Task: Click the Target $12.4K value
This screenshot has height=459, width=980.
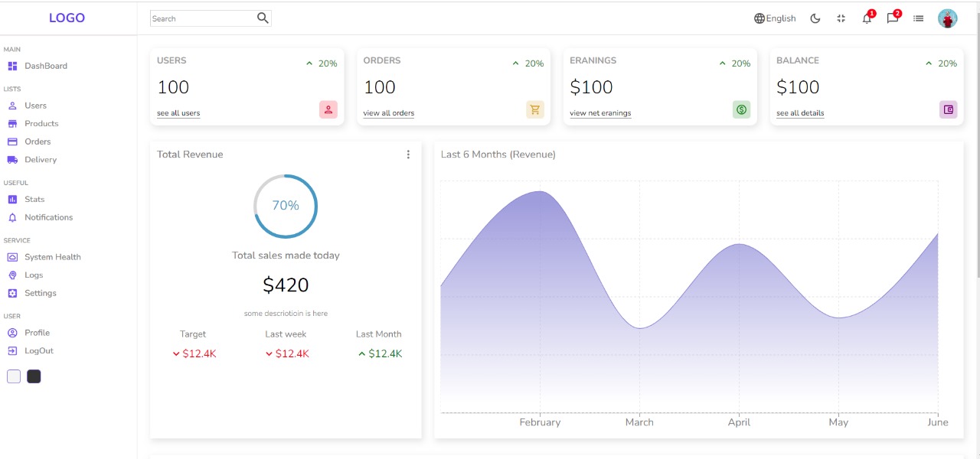Action: click(x=194, y=353)
